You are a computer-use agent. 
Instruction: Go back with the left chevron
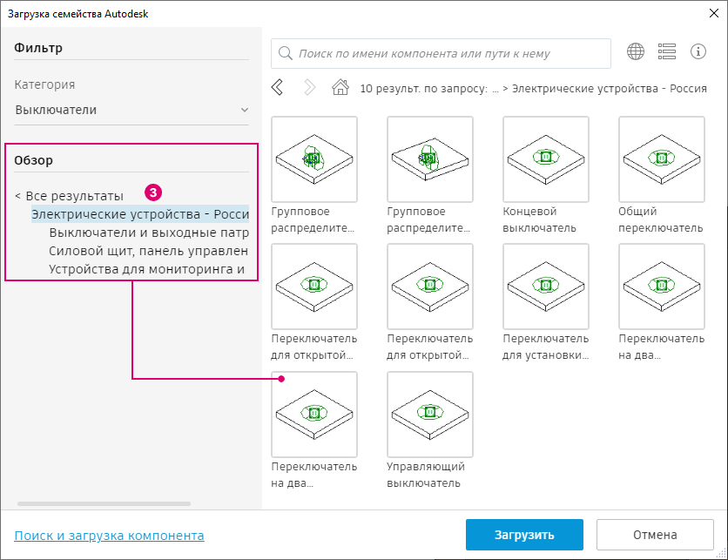click(278, 87)
